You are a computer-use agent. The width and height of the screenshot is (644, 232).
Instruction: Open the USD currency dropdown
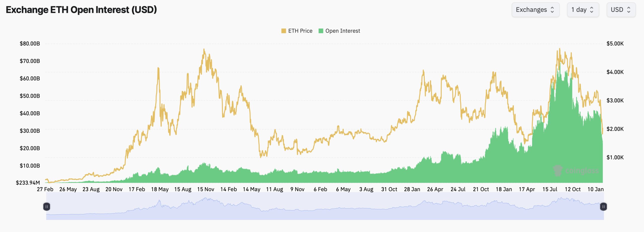[621, 10]
